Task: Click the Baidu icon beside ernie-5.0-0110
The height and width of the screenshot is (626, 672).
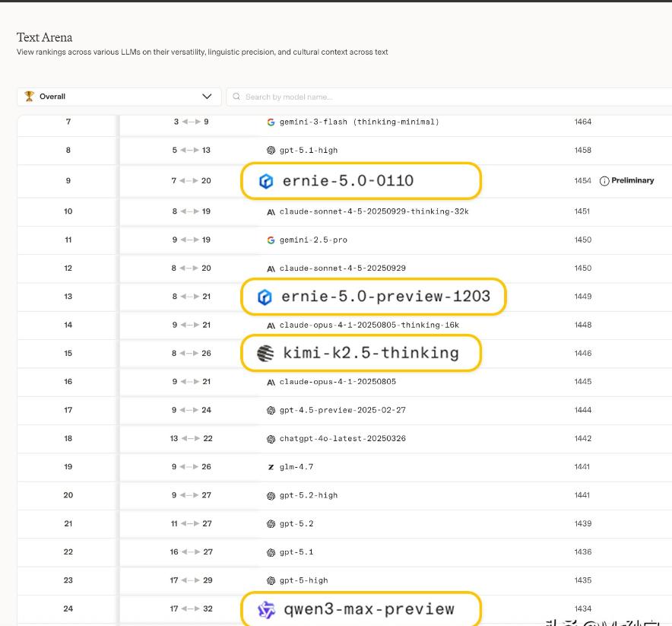Action: 266,181
